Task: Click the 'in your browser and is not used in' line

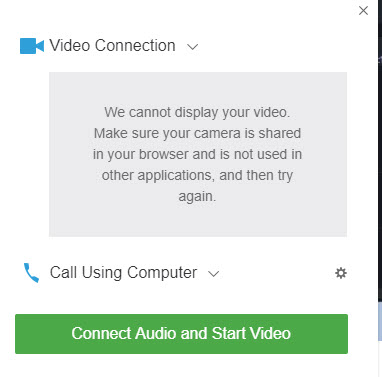Action: point(197,154)
